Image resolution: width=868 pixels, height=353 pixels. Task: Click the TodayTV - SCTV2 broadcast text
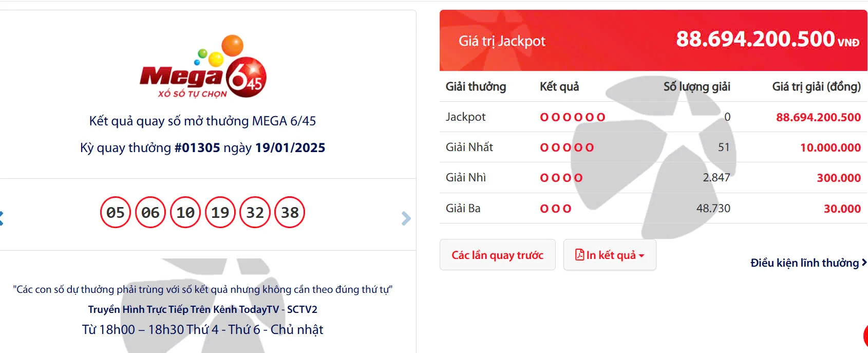pos(202,309)
